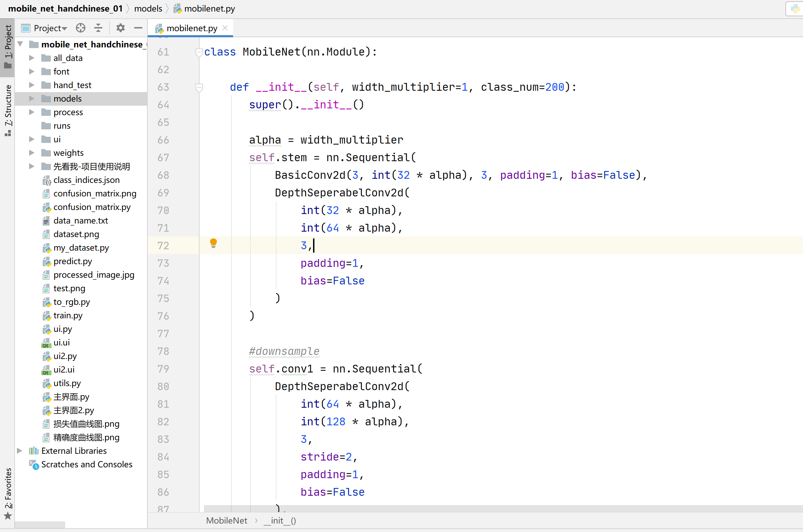Viewport: 803px width, 532px height.
Task: Click the collapse all icon in Project toolbar
Action: coord(98,28)
